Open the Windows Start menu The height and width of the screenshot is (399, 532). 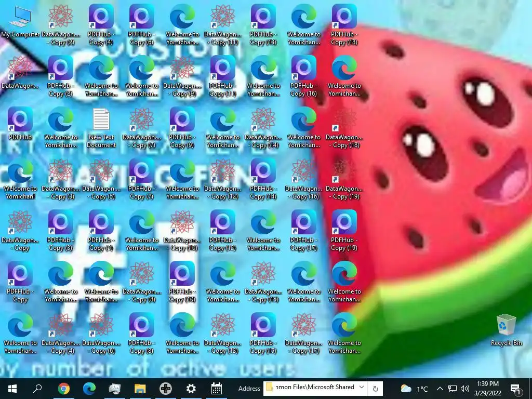pyautogui.click(x=12, y=389)
